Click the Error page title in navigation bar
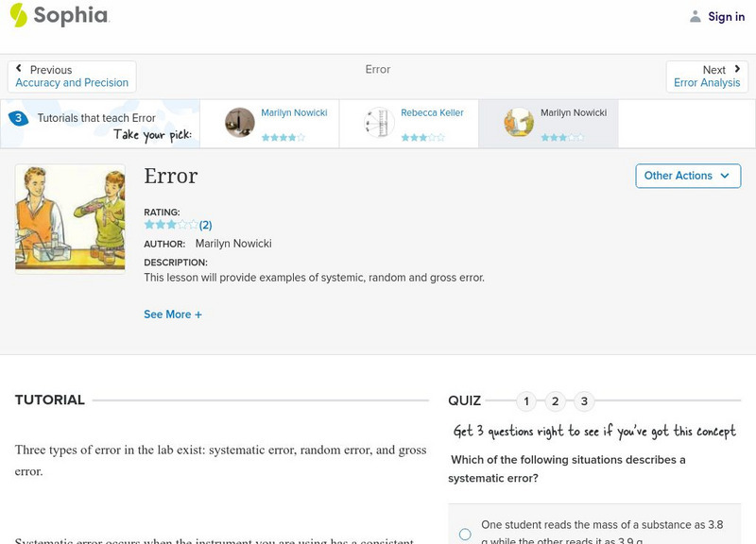Screen dimensions: 756x544 pyautogui.click(x=377, y=69)
